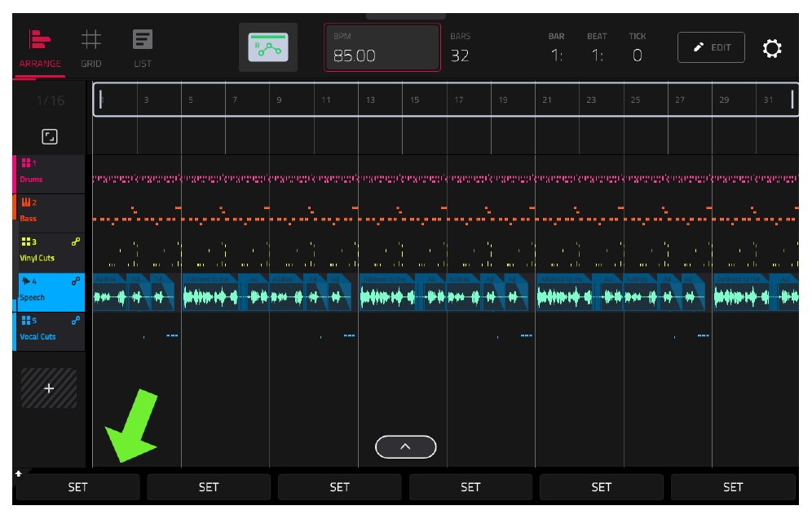Click the sixth SET button
The width and height of the screenshot is (812, 519).
coord(733,487)
